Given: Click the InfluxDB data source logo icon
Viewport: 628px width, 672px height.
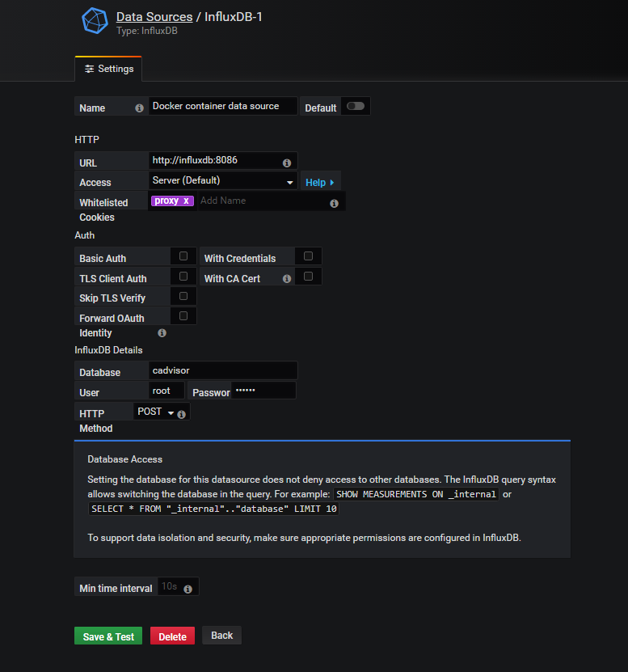Looking at the screenshot, I should pyautogui.click(x=95, y=20).
